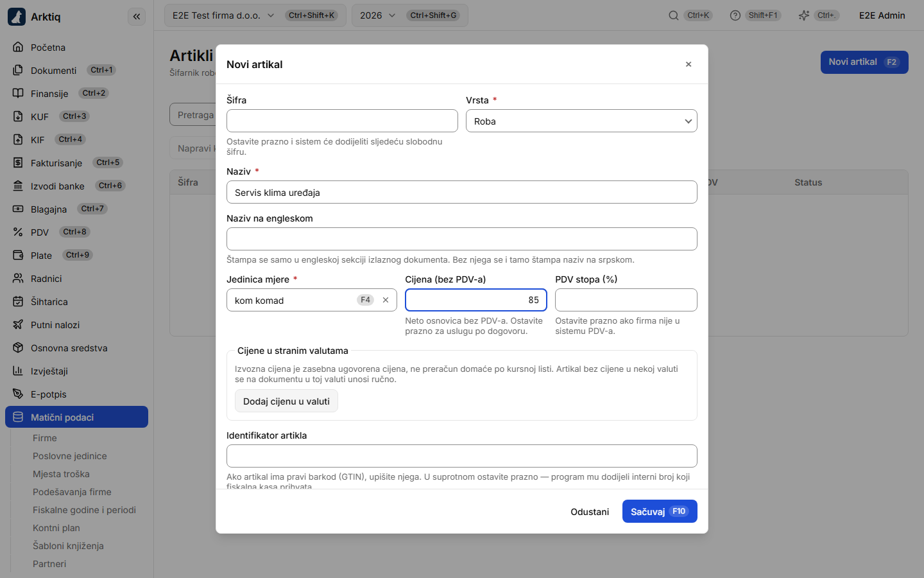
Task: Select Matični podaci in the sidebar
Action: (x=76, y=417)
